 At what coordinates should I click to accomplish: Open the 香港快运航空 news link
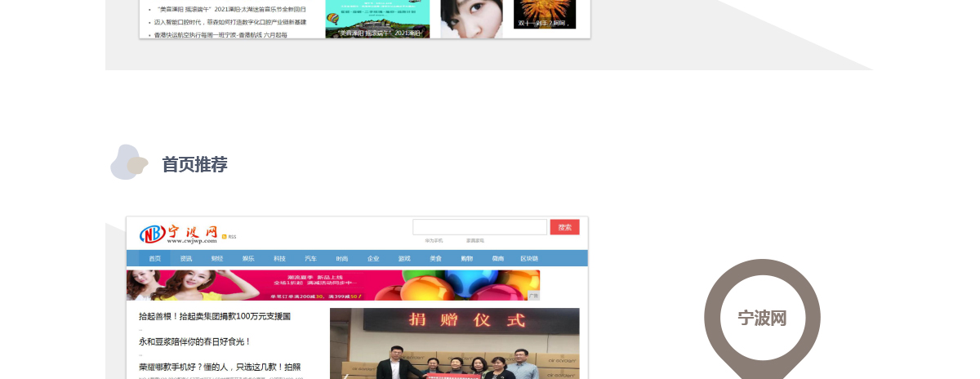coord(220,35)
